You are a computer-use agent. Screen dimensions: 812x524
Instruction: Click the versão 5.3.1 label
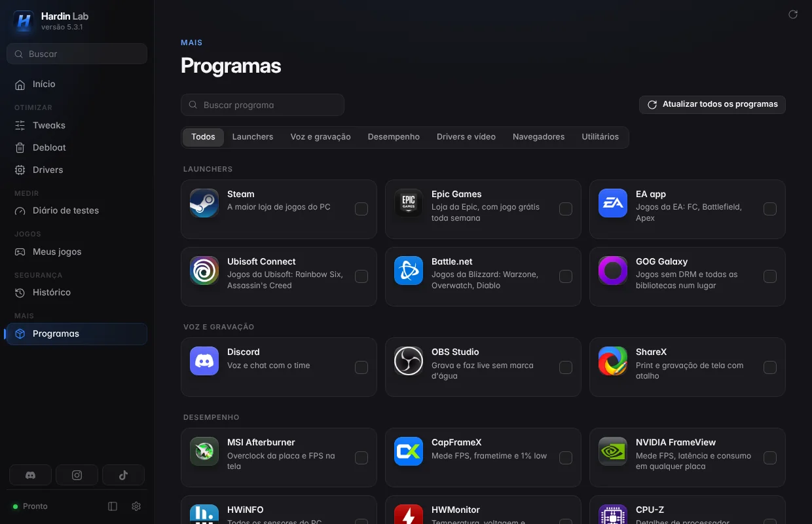point(62,28)
